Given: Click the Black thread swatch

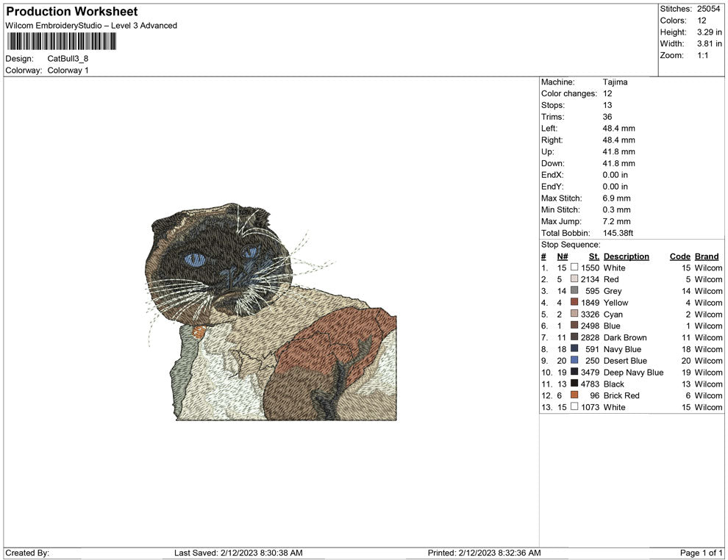Looking at the screenshot, I should 574,383.
